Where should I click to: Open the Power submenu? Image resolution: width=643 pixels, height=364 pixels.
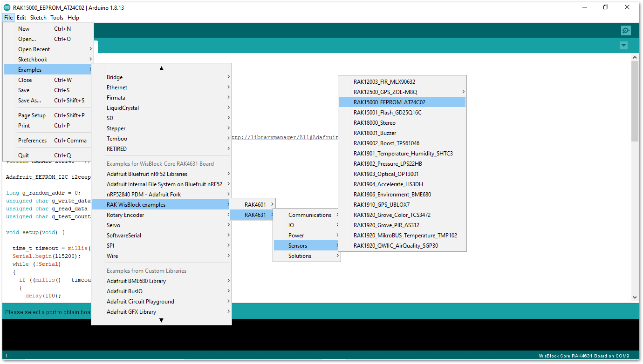(x=307, y=236)
